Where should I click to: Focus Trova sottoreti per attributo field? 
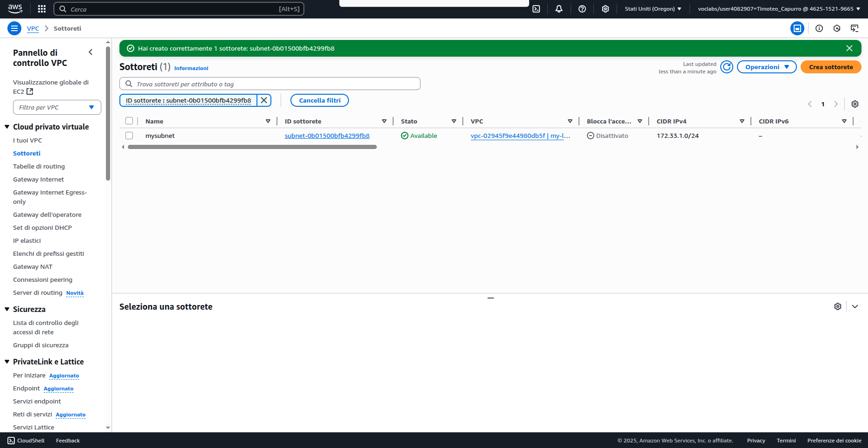coord(270,84)
